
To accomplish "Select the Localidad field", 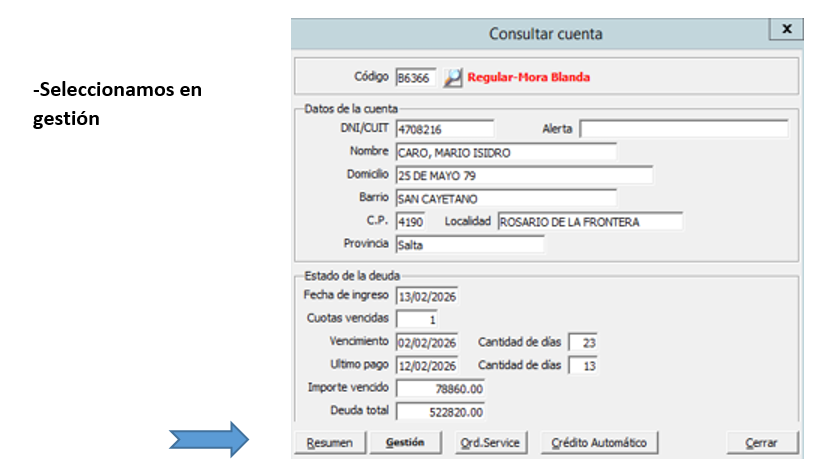I will point(589,221).
